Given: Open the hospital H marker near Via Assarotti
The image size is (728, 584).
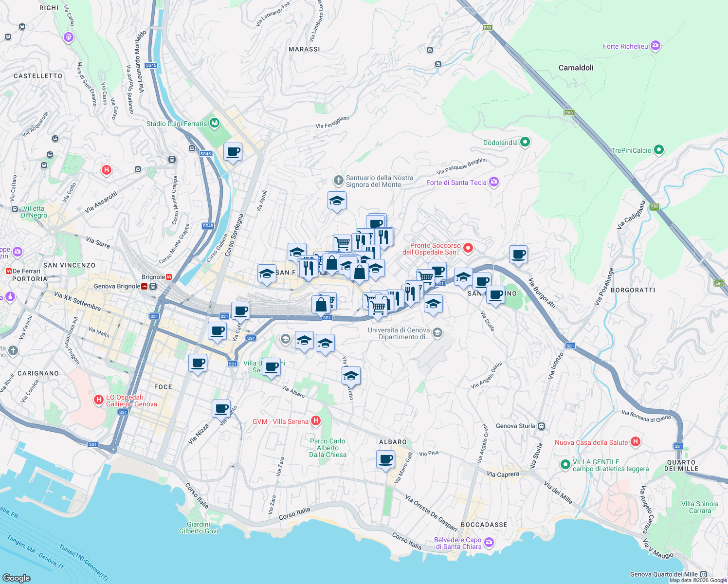Looking at the screenshot, I should pyautogui.click(x=107, y=170).
